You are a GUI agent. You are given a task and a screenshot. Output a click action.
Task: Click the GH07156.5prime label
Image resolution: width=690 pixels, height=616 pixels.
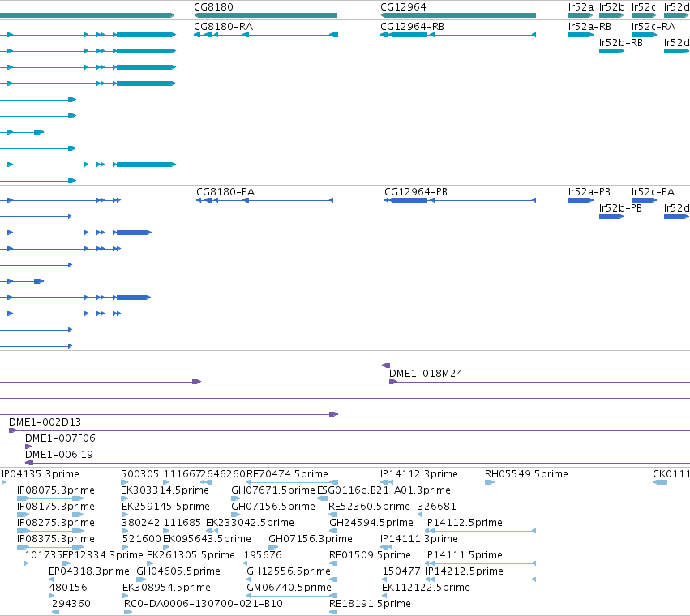273,507
